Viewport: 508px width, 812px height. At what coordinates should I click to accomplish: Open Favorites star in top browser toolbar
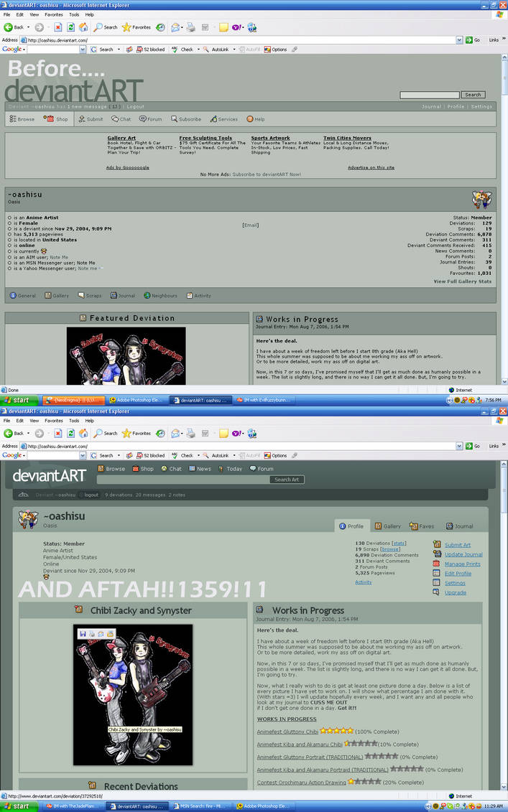click(137, 27)
